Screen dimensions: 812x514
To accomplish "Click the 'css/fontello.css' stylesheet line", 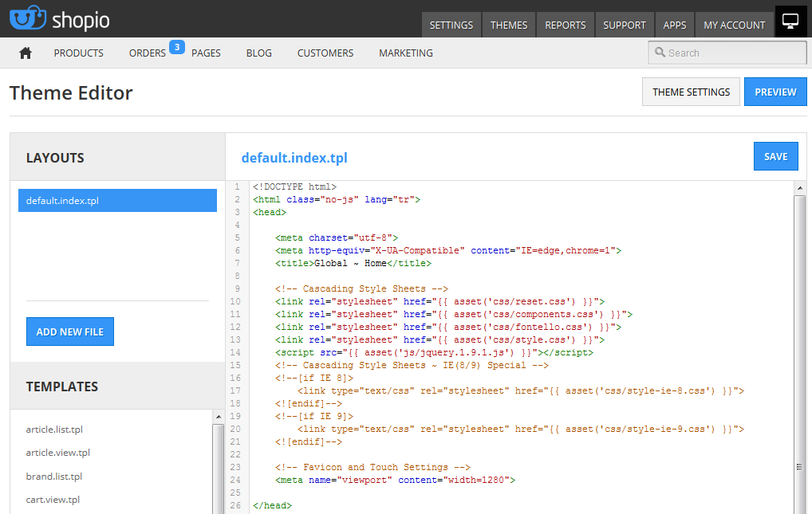I will (448, 328).
